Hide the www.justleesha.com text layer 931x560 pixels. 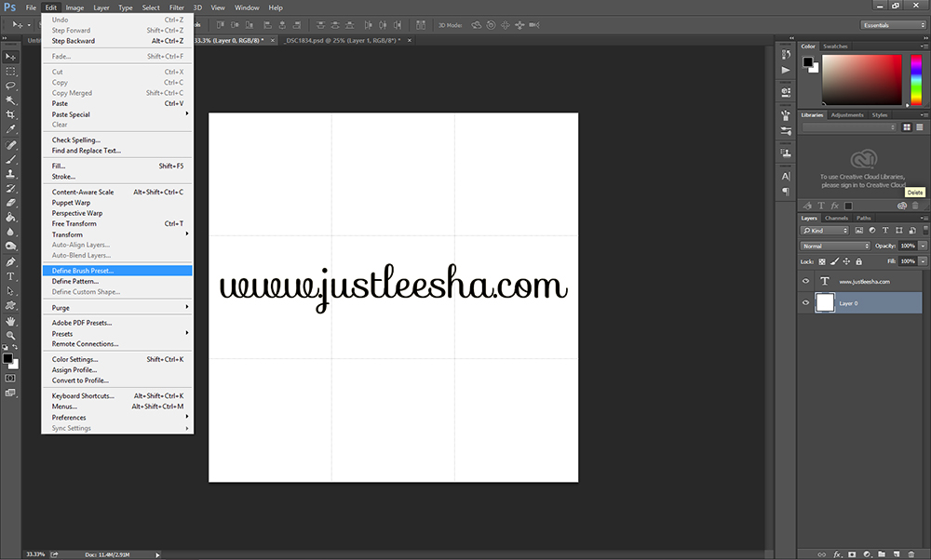click(x=805, y=281)
